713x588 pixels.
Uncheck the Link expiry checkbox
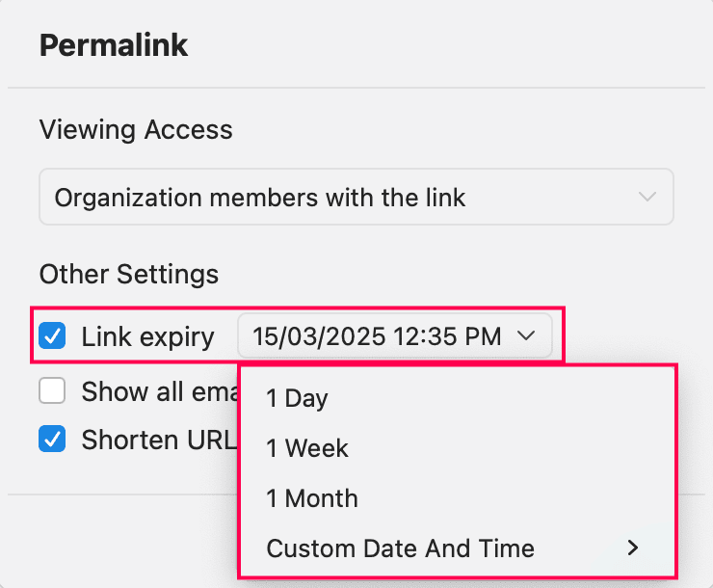pyautogui.click(x=52, y=336)
